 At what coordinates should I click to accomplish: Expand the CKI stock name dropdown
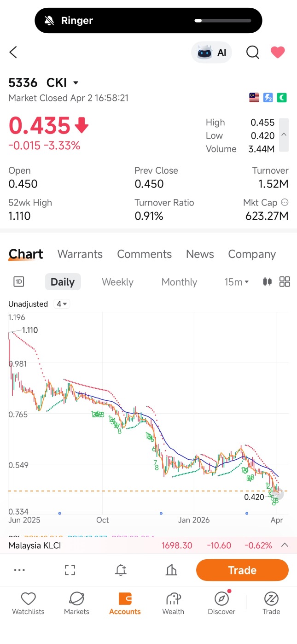(x=76, y=83)
